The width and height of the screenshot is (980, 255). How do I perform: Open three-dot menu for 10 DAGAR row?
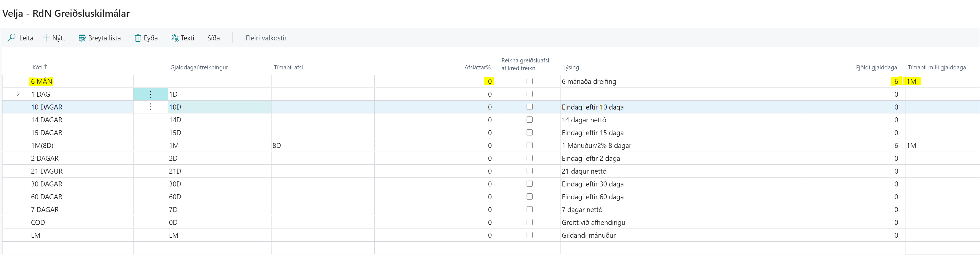click(x=151, y=107)
